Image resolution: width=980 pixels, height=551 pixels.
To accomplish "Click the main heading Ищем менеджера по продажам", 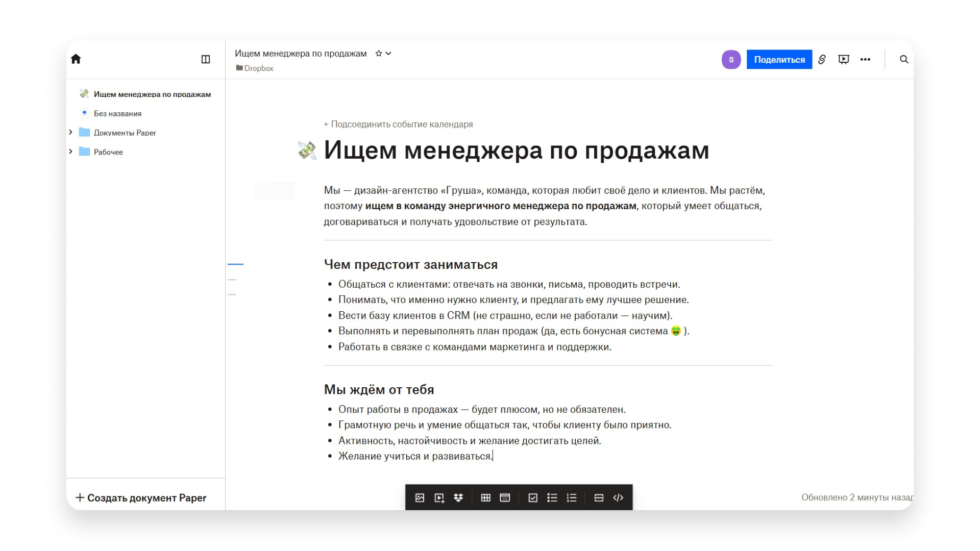I will click(x=517, y=151).
